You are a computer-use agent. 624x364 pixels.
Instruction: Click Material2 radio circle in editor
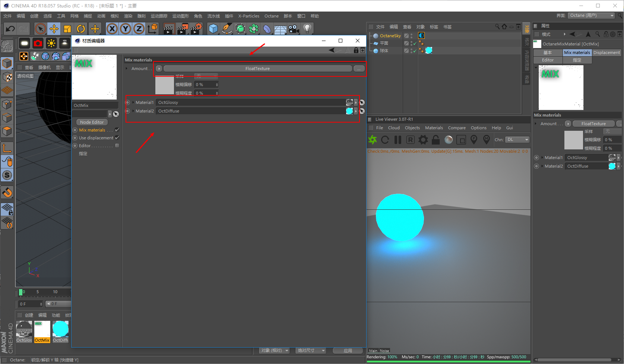pyautogui.click(x=128, y=111)
